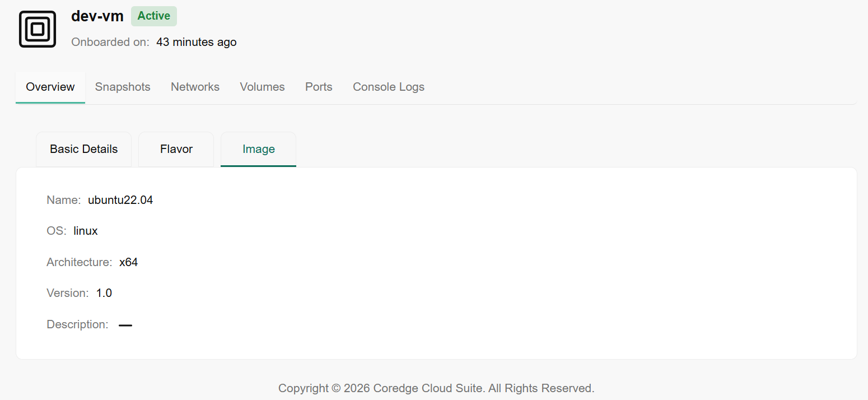Click the Architecture value x64

click(x=128, y=262)
